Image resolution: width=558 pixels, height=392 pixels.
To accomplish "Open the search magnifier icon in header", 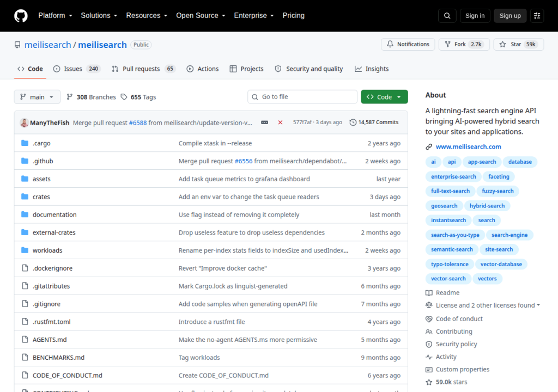I will (447, 16).
